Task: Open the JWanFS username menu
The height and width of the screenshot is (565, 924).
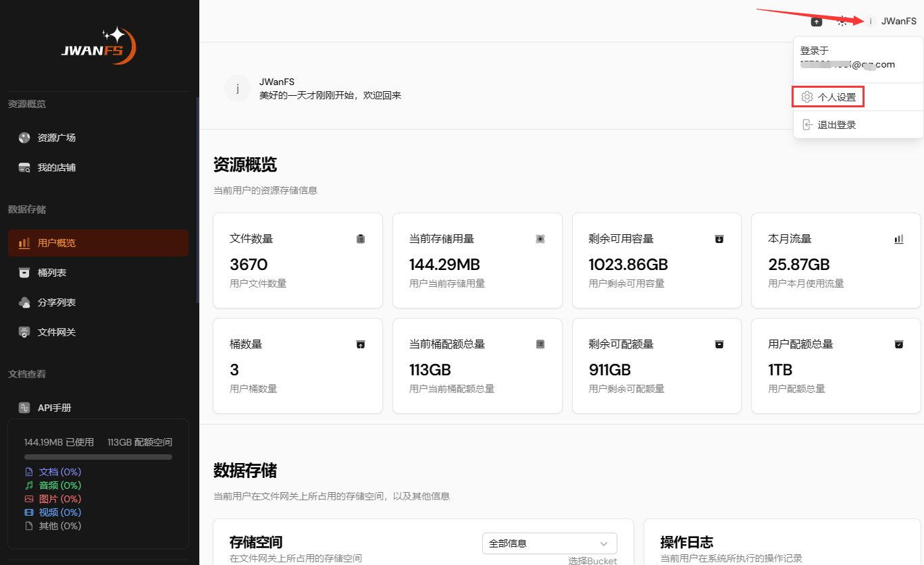Action: [898, 22]
